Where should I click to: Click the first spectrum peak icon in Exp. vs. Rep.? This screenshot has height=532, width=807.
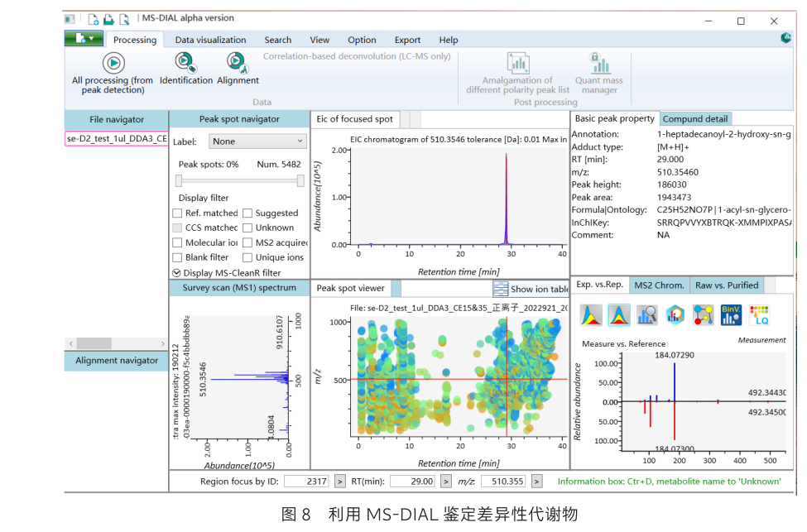click(x=591, y=315)
